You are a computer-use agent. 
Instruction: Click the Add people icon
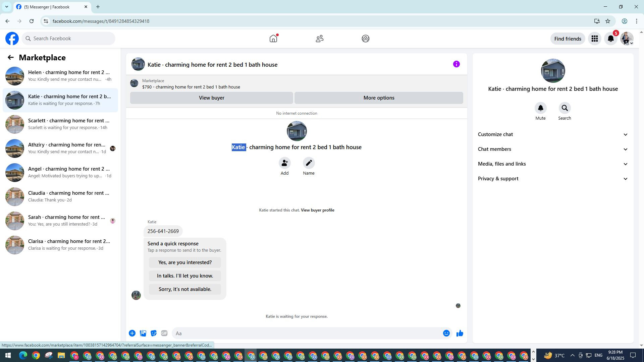284,163
